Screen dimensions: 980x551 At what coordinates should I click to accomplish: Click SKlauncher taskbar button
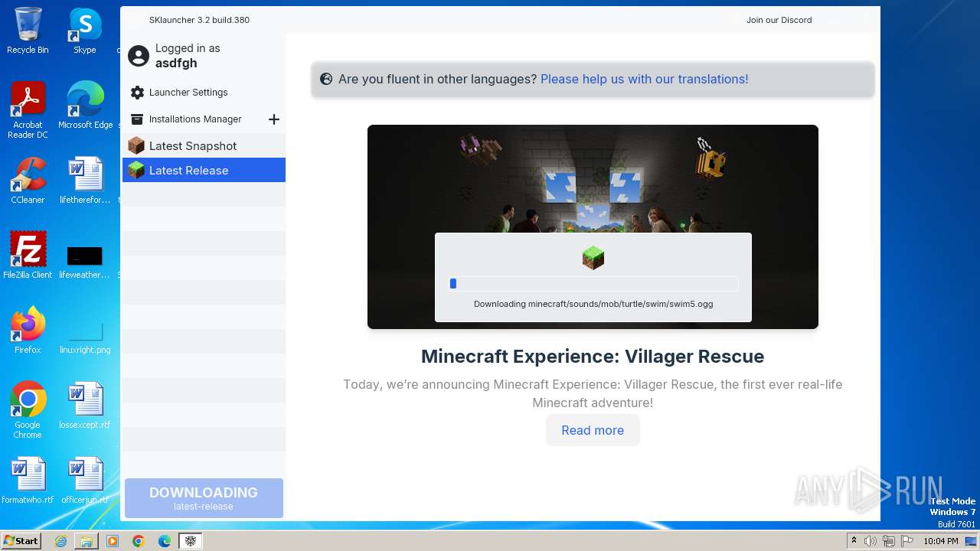pyautogui.click(x=191, y=541)
